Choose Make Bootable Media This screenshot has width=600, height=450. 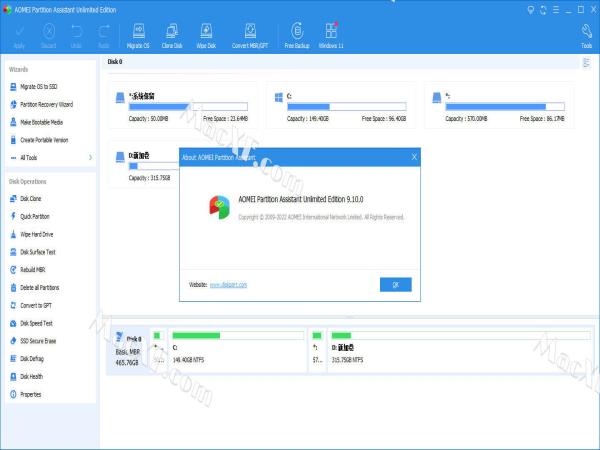[41, 122]
